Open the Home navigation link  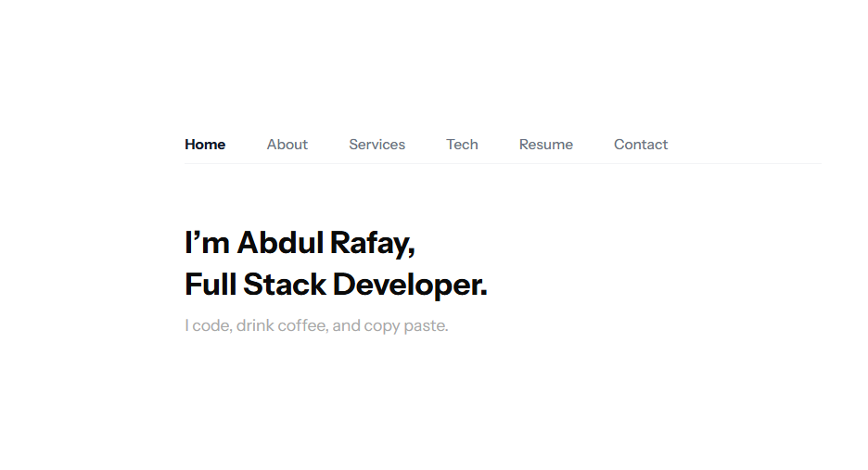[205, 145]
